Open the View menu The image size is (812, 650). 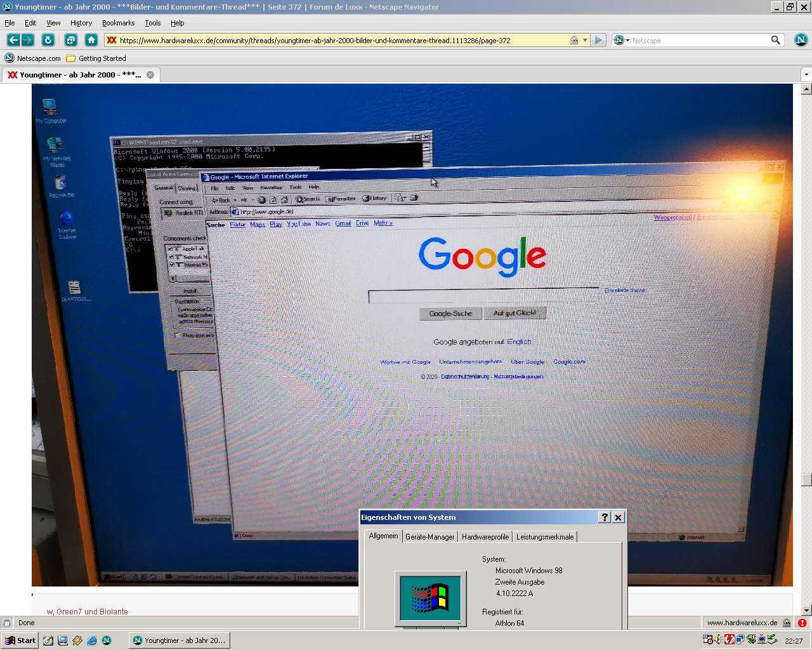tap(53, 23)
